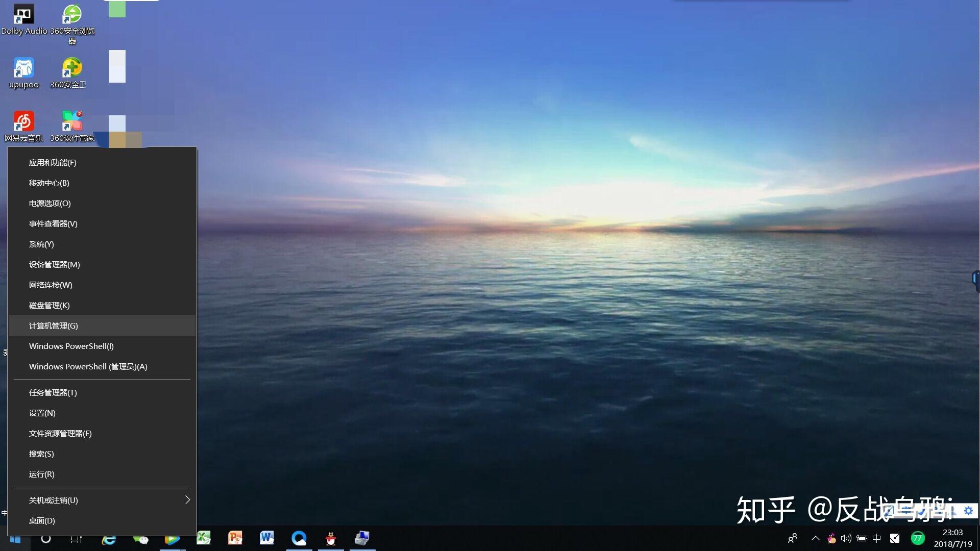Toggle the Chinese input method indicator

(877, 538)
